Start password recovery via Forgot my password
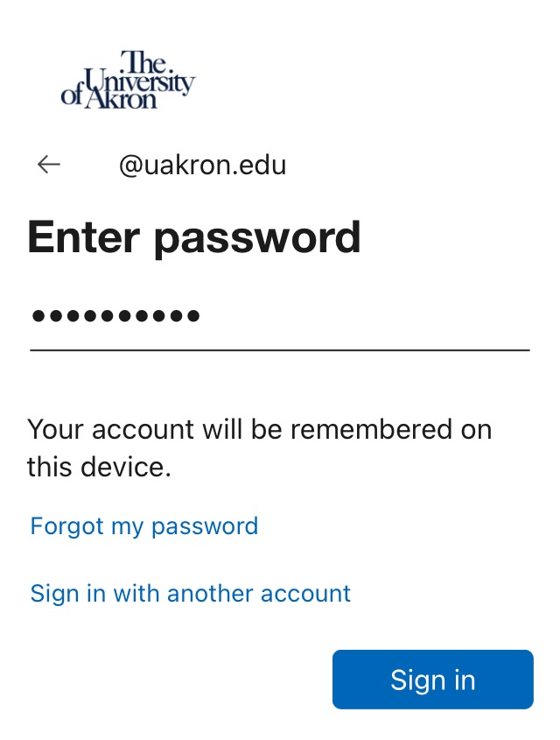Screen dimensions: 560x740 144,526
